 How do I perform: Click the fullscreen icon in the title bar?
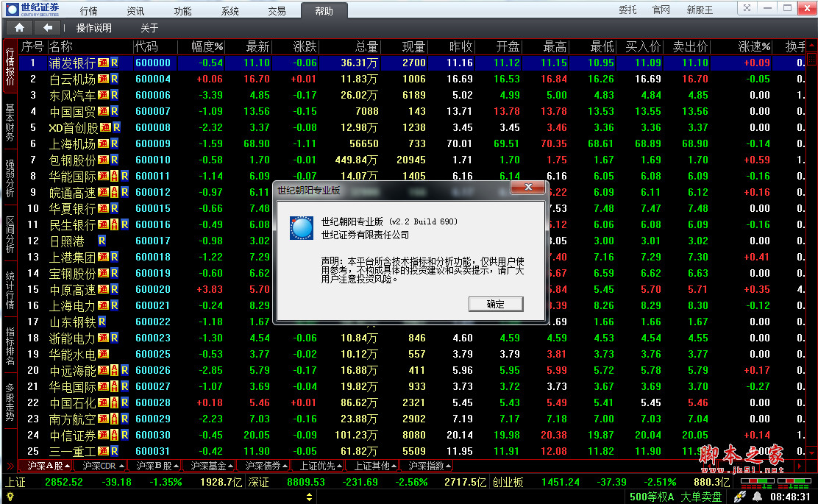click(747, 8)
